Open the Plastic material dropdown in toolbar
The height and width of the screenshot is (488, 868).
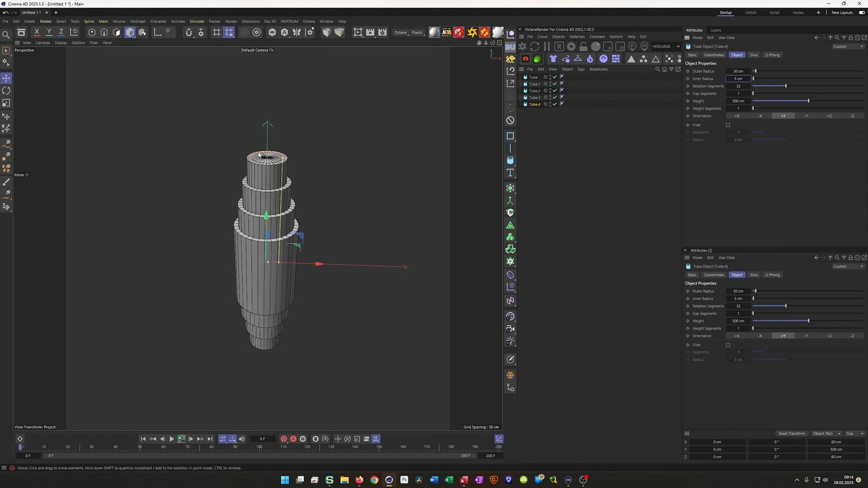[418, 32]
